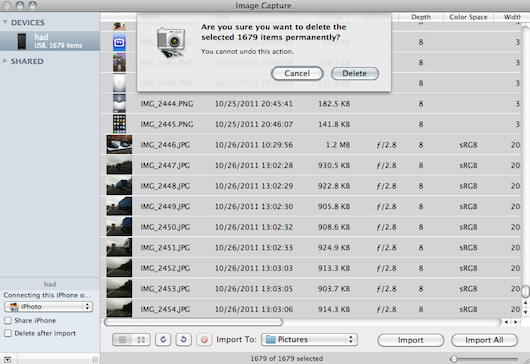Select the IMG_2451.JPG thumbnail

point(119,247)
